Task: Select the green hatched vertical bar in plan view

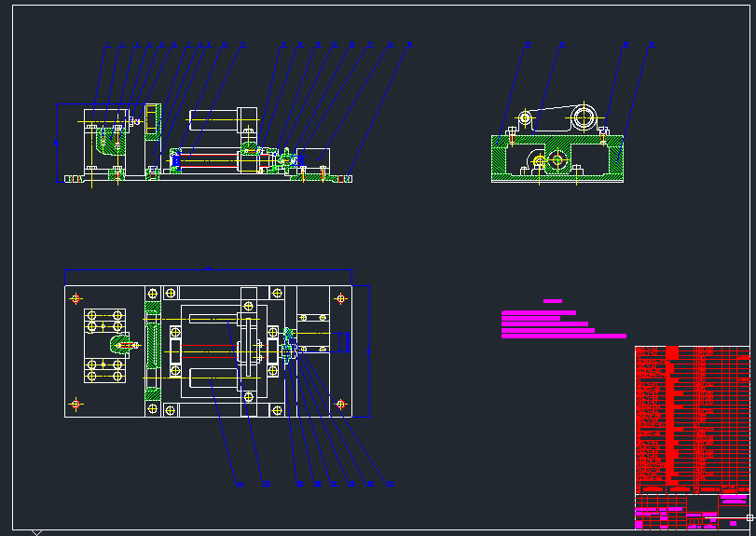Action: click(x=152, y=350)
